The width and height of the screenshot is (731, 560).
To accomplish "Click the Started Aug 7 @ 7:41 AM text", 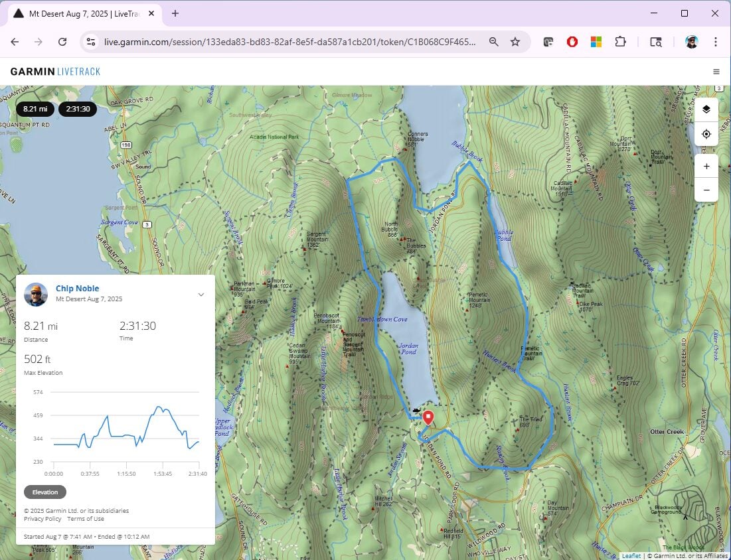I will [58, 537].
